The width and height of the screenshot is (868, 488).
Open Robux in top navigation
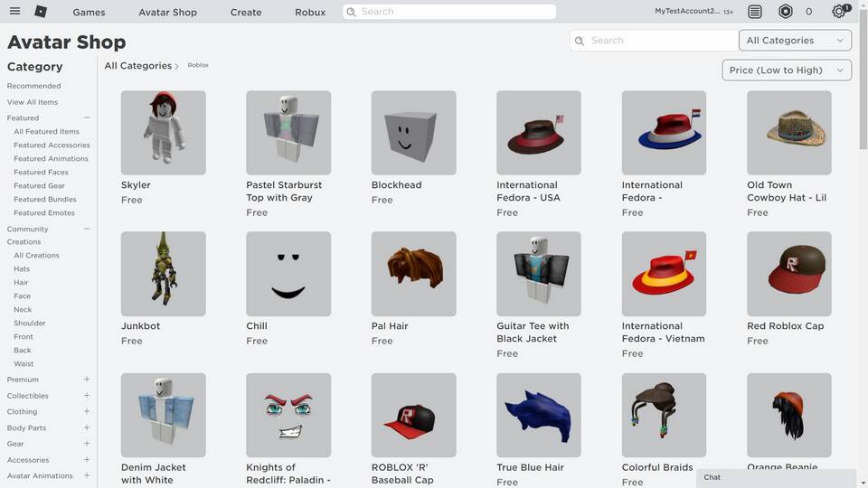click(310, 12)
